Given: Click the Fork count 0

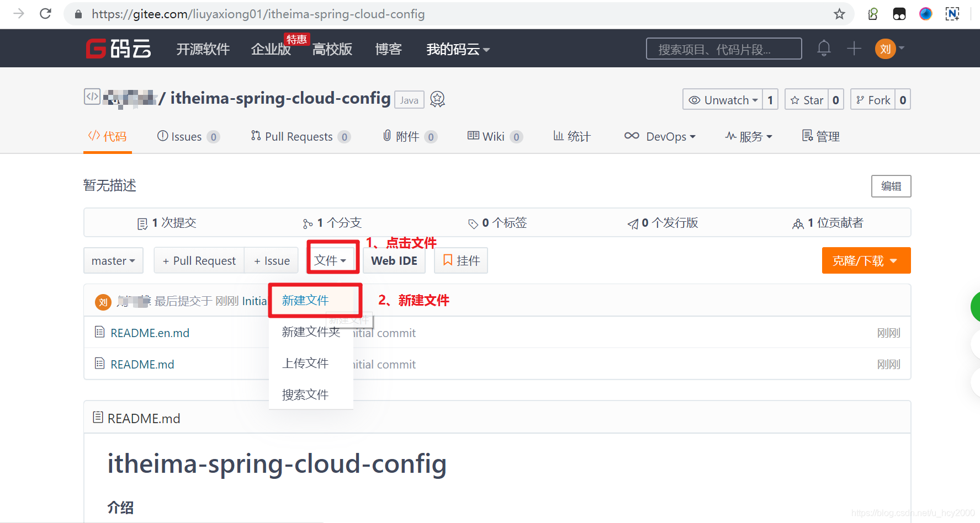Looking at the screenshot, I should point(903,100).
